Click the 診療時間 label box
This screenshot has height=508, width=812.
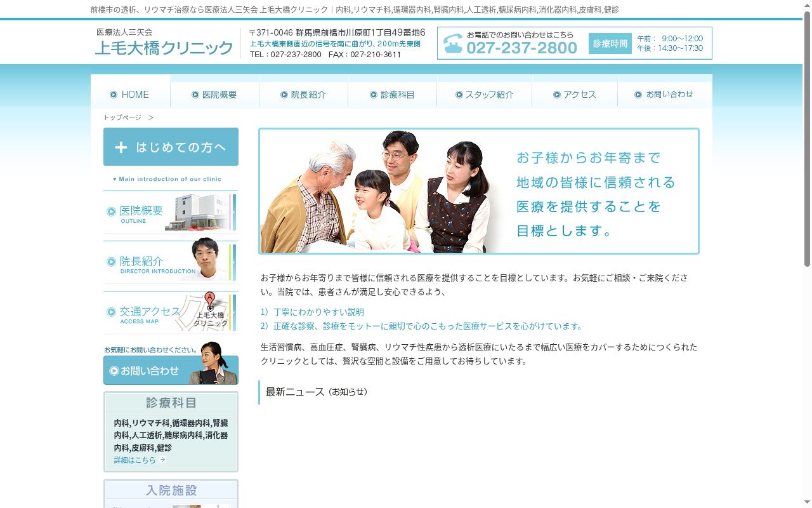(x=610, y=43)
